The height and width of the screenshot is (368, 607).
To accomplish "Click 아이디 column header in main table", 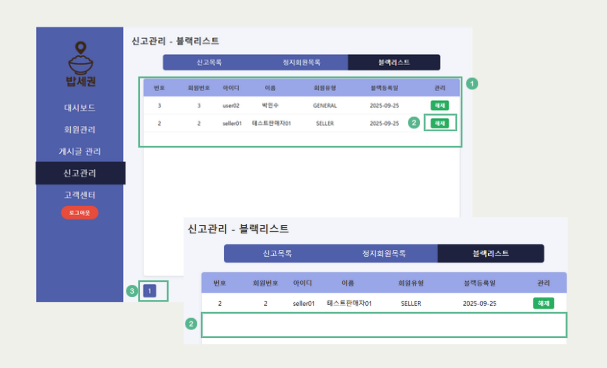I will coord(231,88).
